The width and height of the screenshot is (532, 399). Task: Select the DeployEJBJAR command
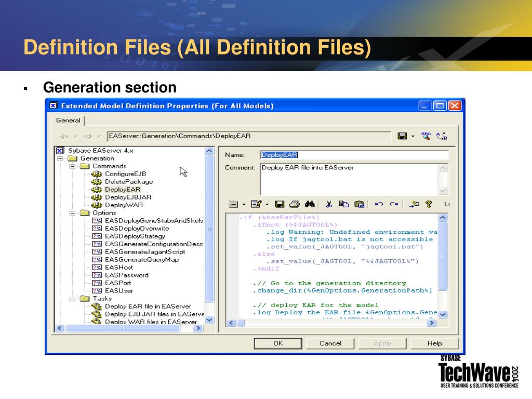(128, 197)
